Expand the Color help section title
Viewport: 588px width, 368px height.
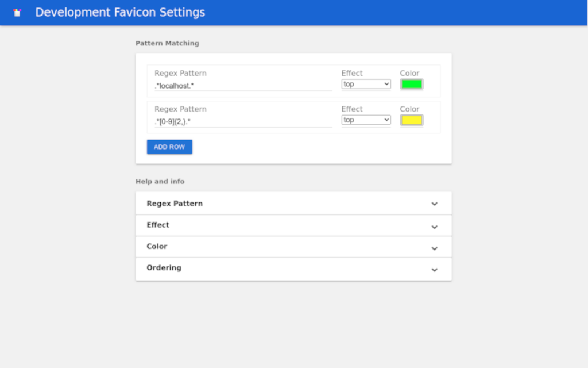pos(157,246)
